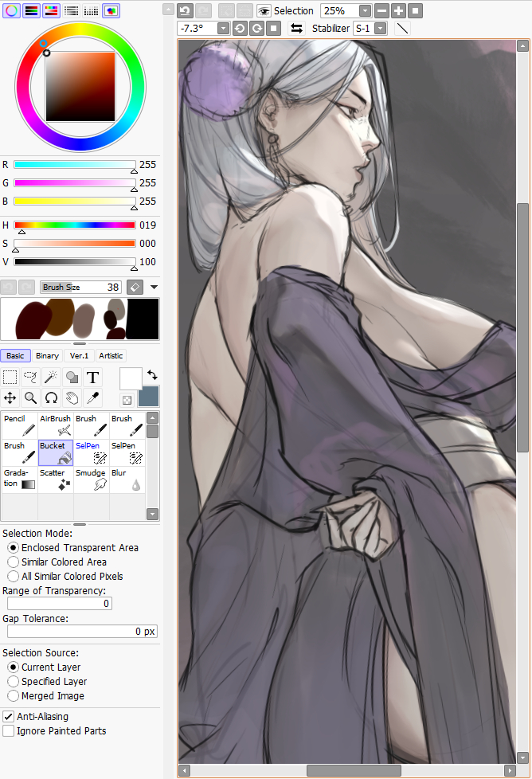The width and height of the screenshot is (532, 779).
Task: Expand the rotation angle -7.3° dropdown
Action: pos(223,28)
